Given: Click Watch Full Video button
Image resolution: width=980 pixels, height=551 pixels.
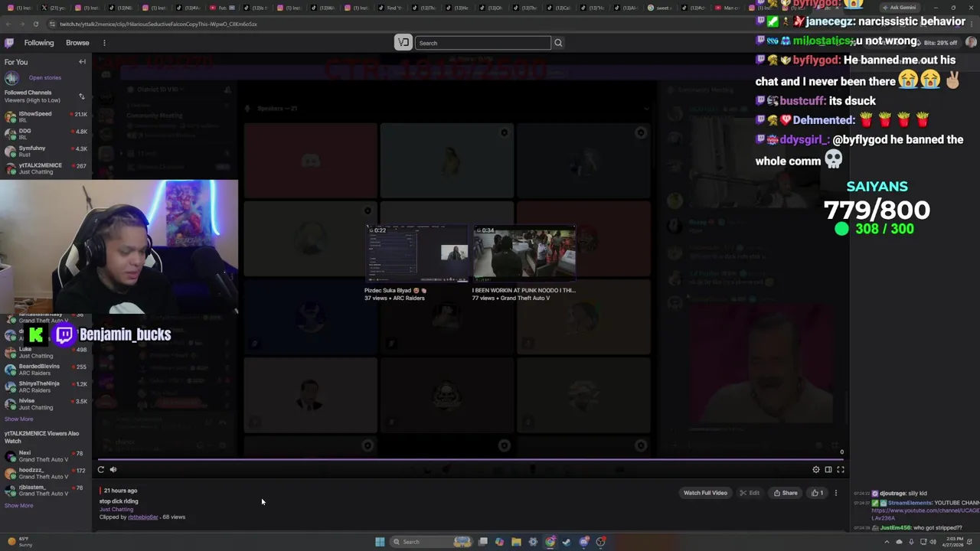Looking at the screenshot, I should pos(705,493).
